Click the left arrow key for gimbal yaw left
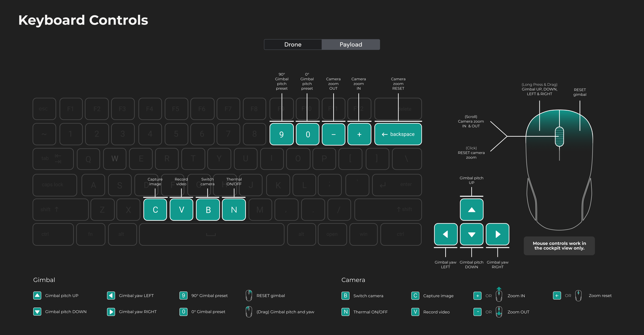This screenshot has width=644, height=335. [x=446, y=234]
